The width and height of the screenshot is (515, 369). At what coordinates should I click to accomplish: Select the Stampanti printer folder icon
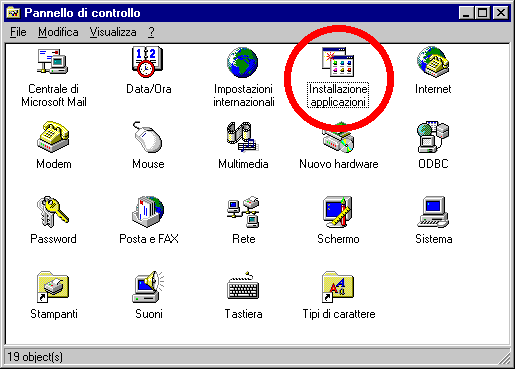[53, 287]
